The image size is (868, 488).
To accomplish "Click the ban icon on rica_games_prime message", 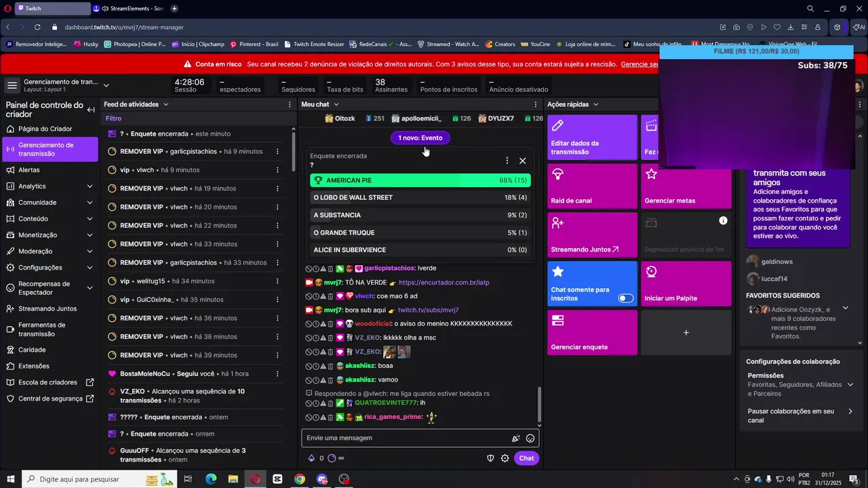I will [309, 418].
